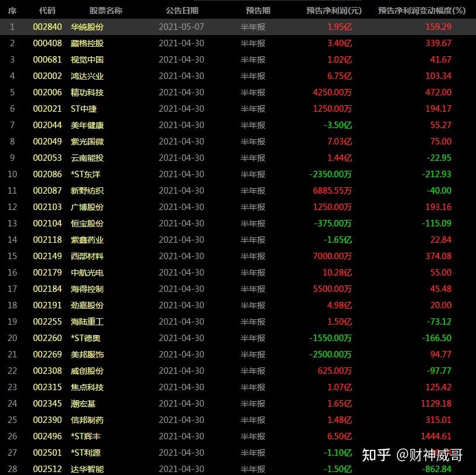Select stock code 002840
Screen dimensions: 476x475
[x=47, y=27]
